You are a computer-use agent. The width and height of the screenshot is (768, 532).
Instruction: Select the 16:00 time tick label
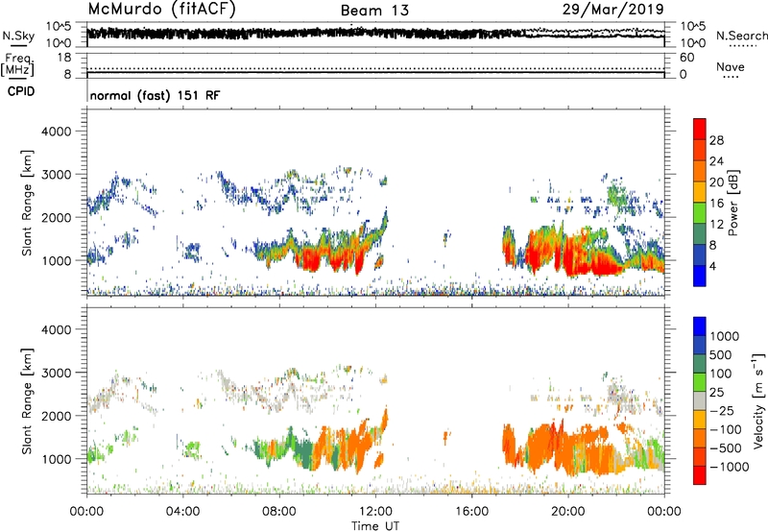471,512
